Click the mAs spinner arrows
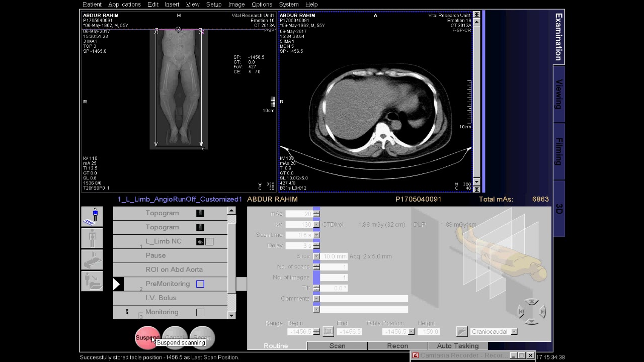 coord(316,214)
